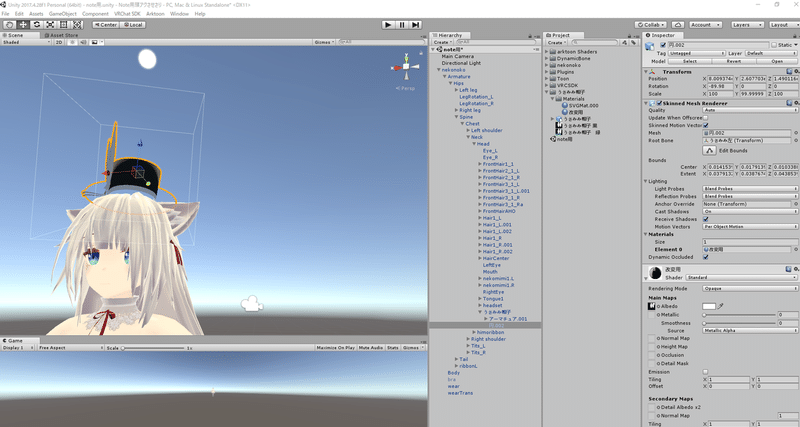This screenshot has height=427, width=800.
Task: Toggle scene lighting sun icon
Action: tap(72, 42)
